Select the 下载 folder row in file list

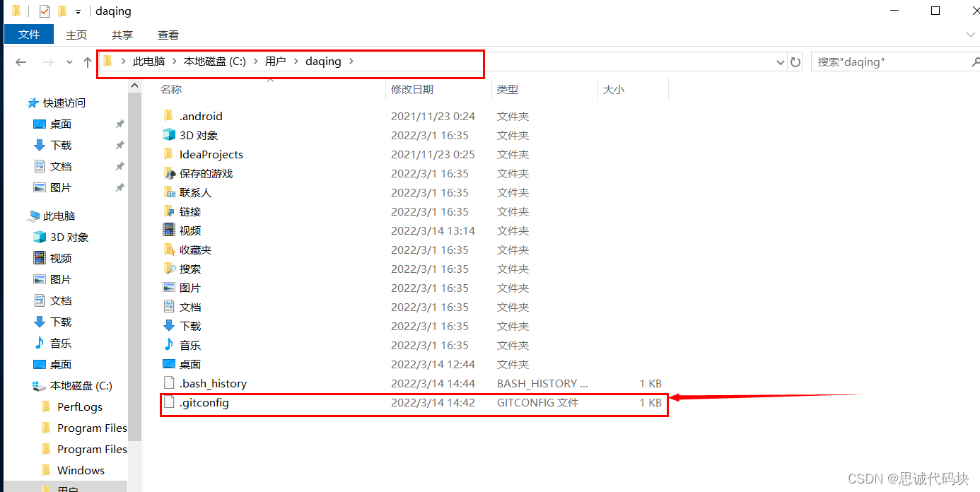tap(414, 326)
